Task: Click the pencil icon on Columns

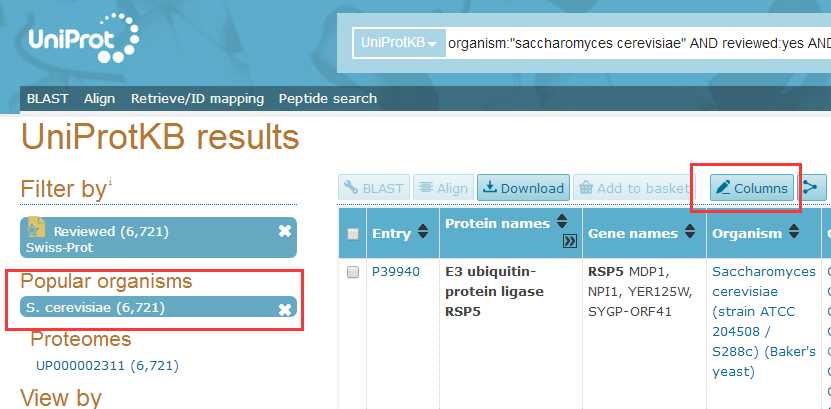Action: coord(723,187)
